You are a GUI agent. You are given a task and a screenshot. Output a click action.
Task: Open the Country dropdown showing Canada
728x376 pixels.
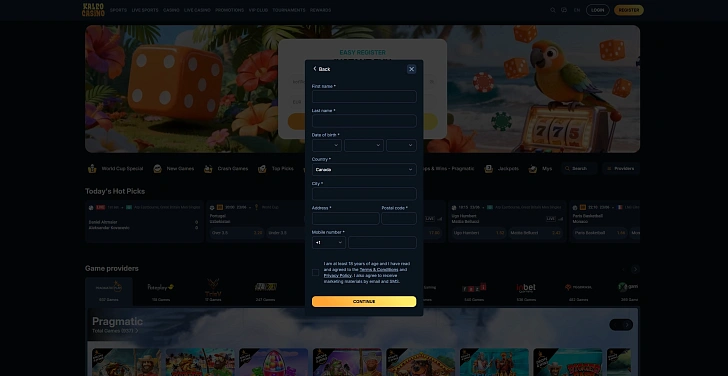364,169
